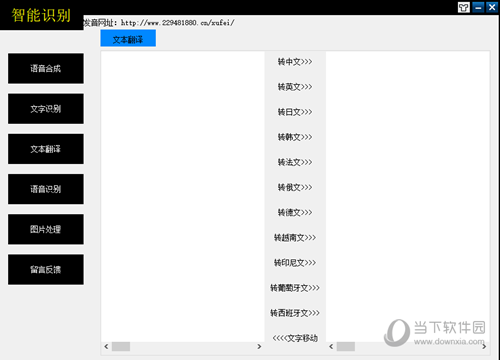This screenshot has height=360, width=500.
Task: Click the 智能识别 app title logo
Action: [x=41, y=15]
